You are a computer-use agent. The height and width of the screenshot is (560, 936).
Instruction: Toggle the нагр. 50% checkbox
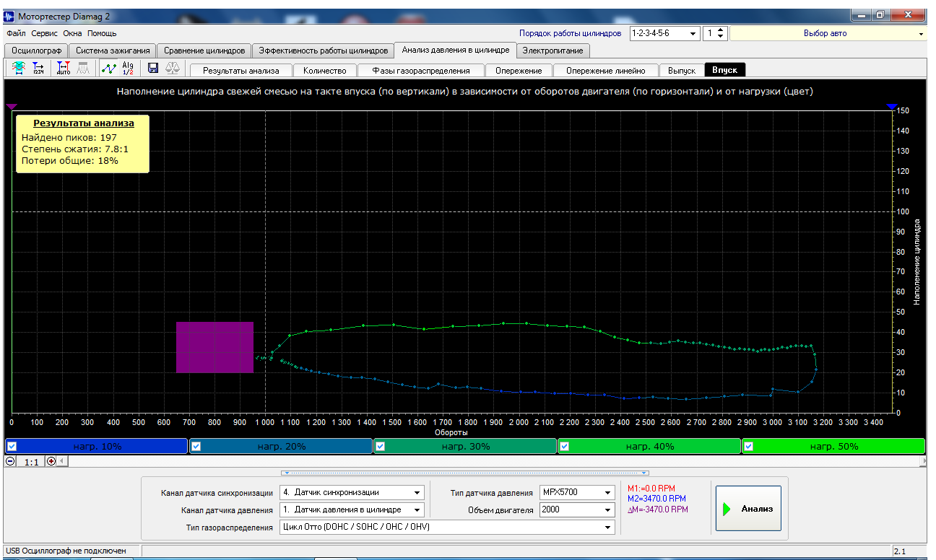click(x=749, y=446)
